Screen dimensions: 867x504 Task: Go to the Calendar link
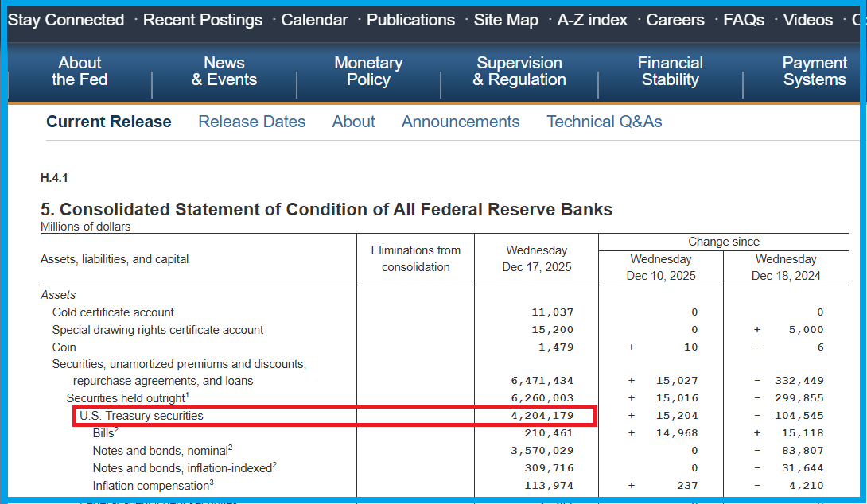click(314, 20)
